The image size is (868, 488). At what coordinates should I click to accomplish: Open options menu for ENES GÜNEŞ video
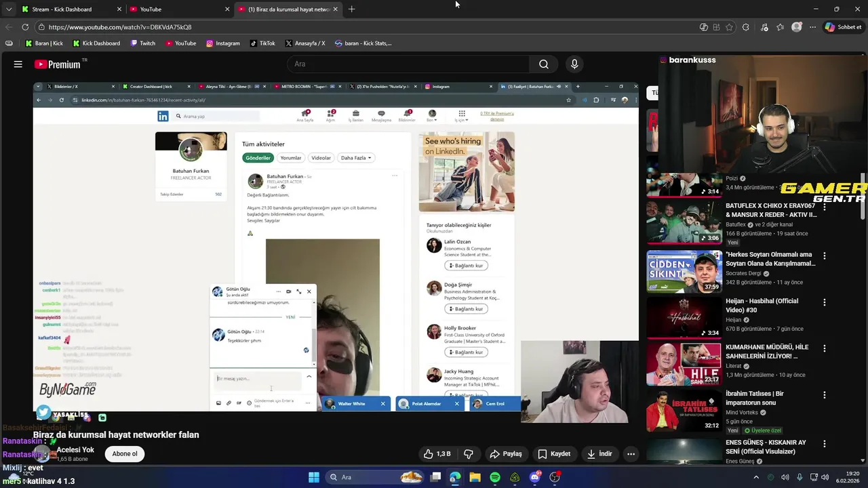pos(825,443)
